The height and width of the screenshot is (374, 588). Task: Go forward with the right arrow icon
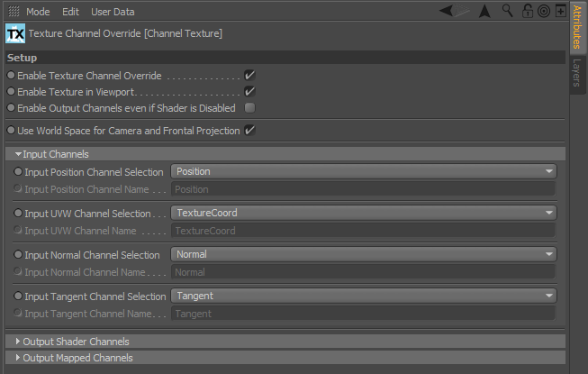tap(463, 11)
